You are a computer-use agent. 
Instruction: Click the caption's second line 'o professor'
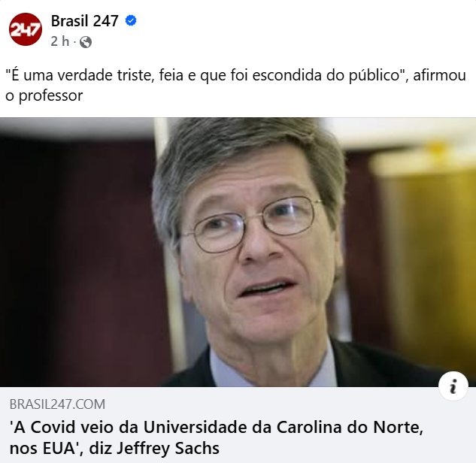tap(44, 96)
